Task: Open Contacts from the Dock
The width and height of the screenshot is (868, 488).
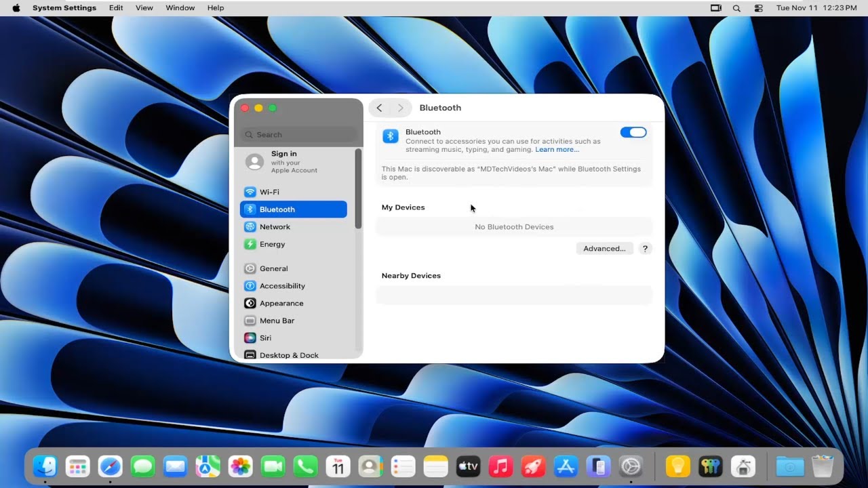Action: point(371,466)
